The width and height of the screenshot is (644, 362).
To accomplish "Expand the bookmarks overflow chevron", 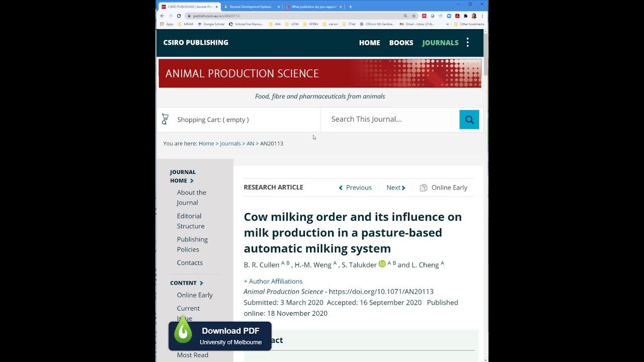I will point(447,24).
